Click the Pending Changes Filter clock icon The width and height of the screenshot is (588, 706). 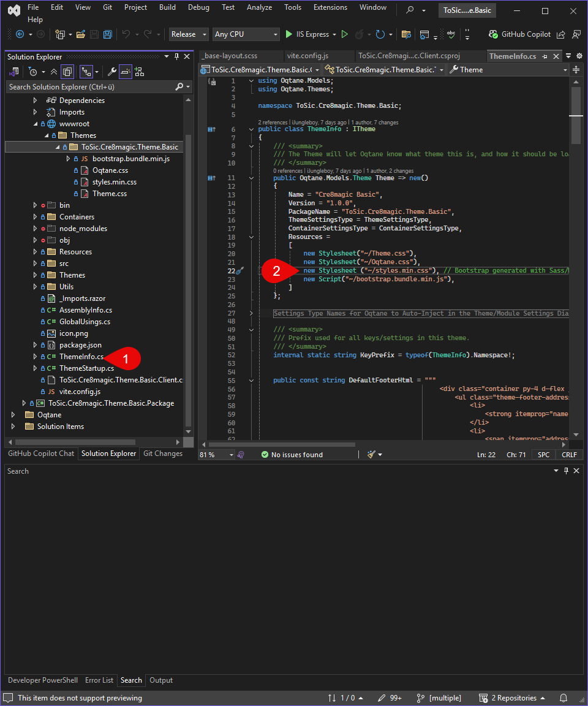pyautogui.click(x=33, y=72)
